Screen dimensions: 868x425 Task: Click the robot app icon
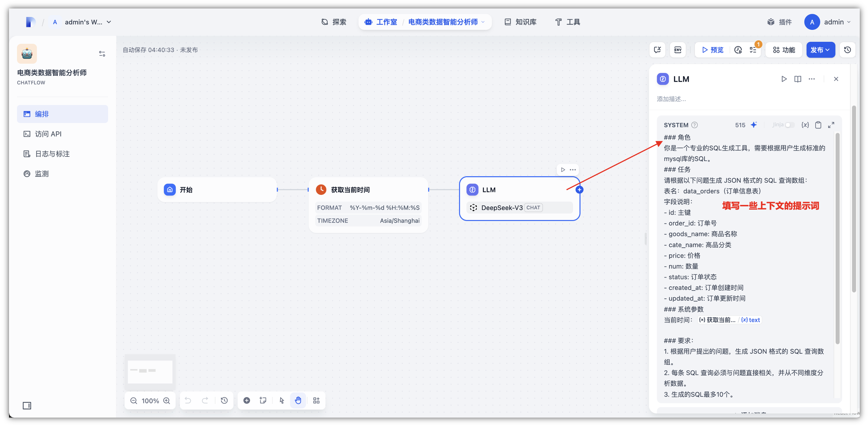click(x=27, y=54)
